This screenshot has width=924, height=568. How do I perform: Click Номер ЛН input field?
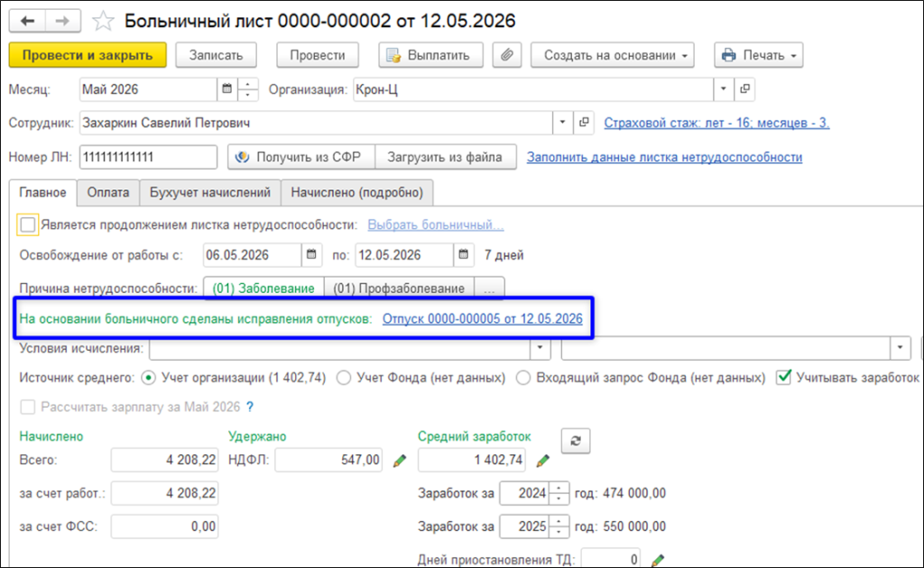pos(148,157)
